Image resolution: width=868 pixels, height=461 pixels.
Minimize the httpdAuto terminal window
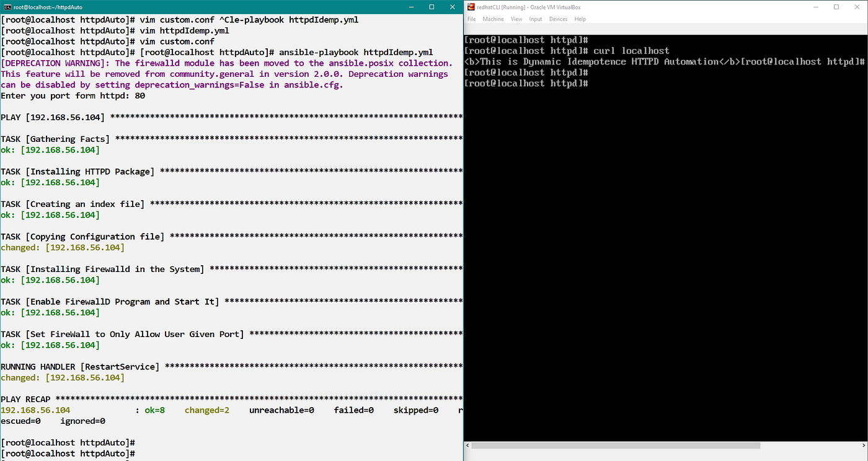pos(410,7)
